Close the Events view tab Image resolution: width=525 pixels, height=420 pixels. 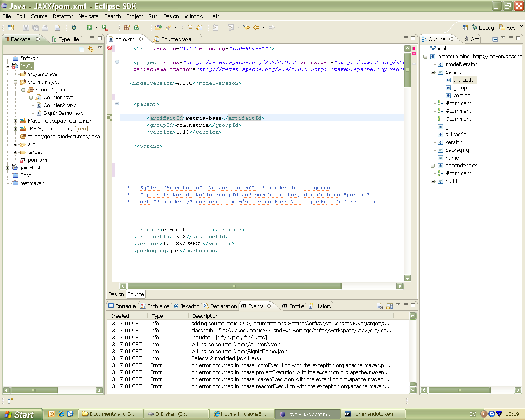269,306
